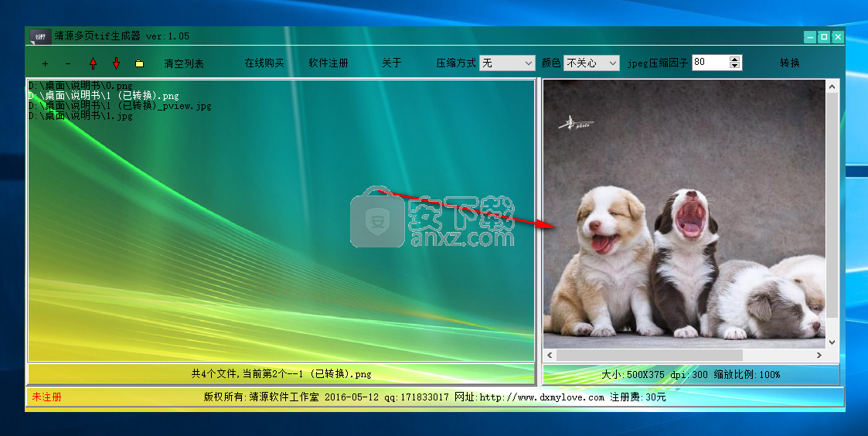Expand the 颜色 color dropdown

point(591,63)
